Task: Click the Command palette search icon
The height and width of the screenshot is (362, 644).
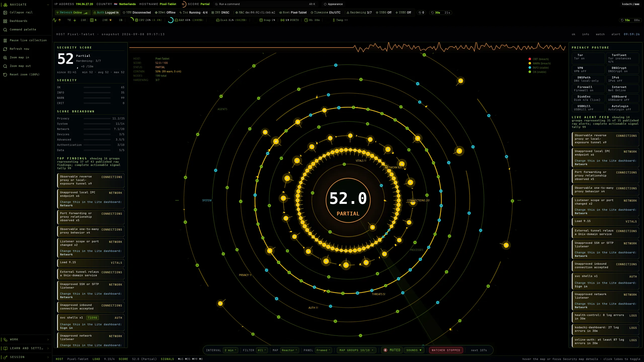Action: click(5, 30)
